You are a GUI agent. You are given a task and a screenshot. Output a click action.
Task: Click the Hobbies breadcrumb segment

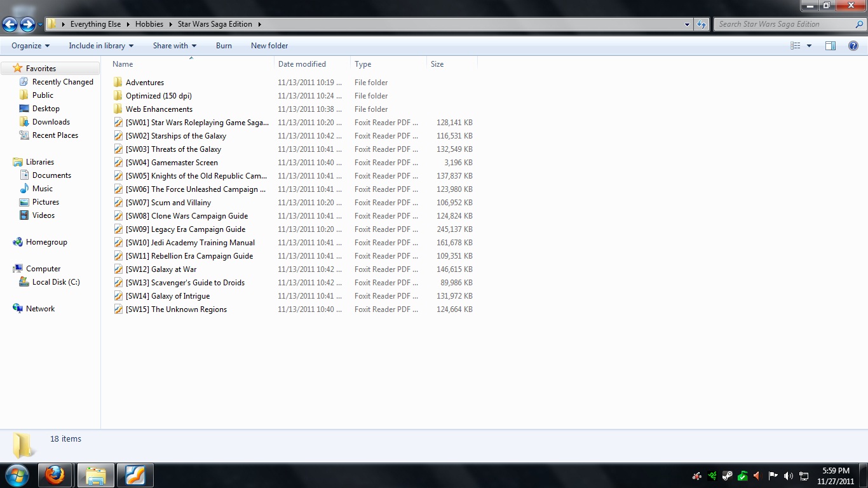(x=149, y=24)
